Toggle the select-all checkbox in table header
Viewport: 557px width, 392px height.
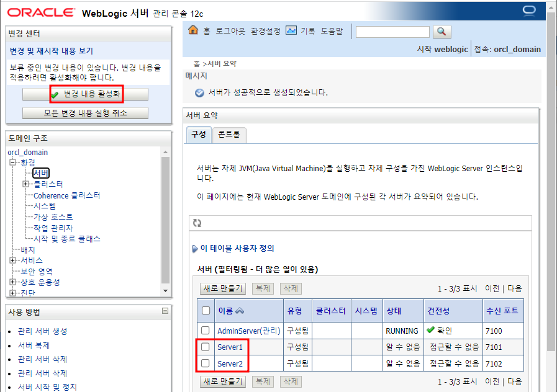pos(206,310)
